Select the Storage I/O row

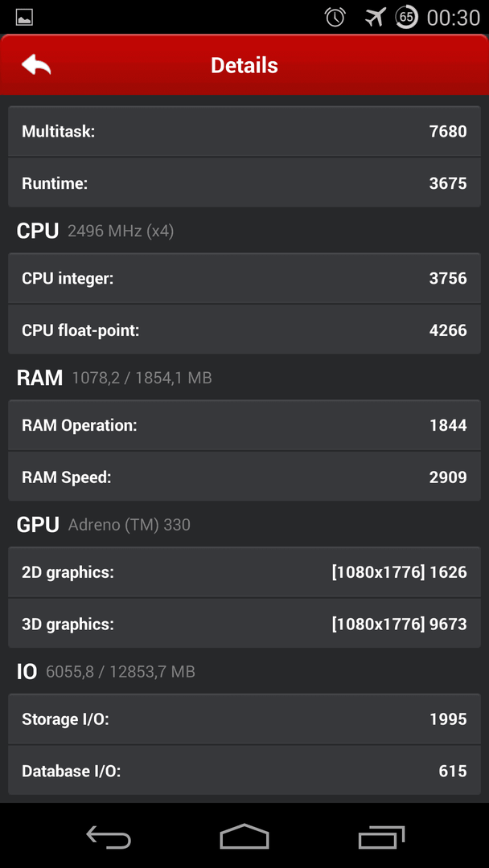(x=244, y=719)
